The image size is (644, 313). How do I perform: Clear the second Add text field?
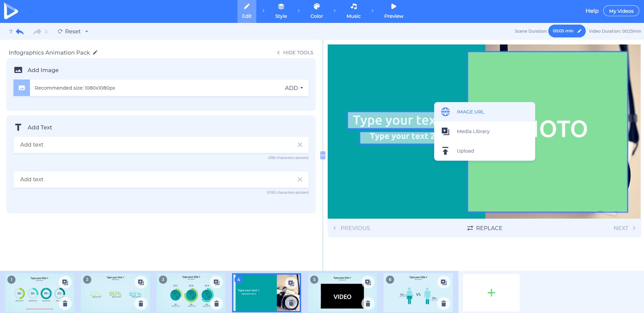[x=300, y=180]
